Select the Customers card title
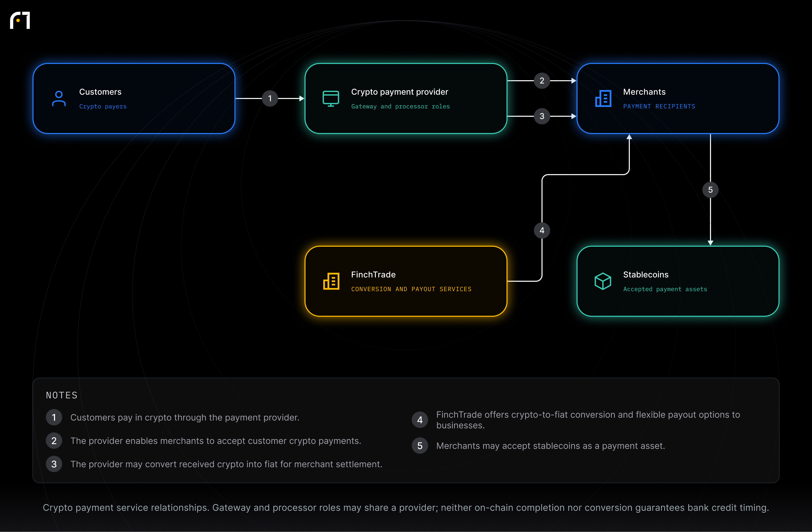The image size is (812, 532). (100, 92)
